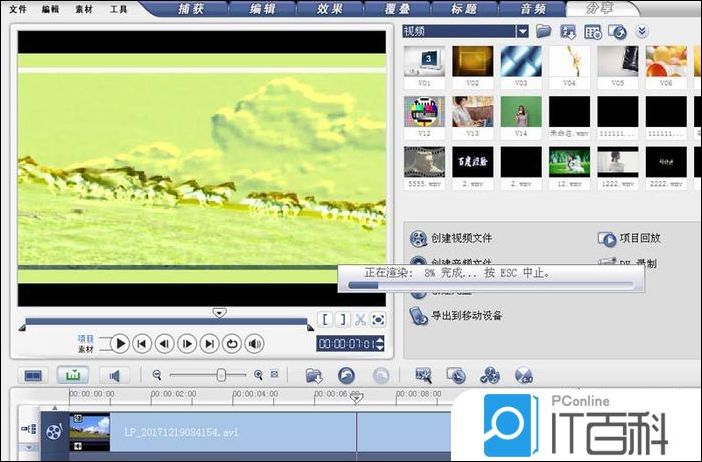Select the V03 video thumbnail
Image resolution: width=702 pixels, height=462 pixels.
pyautogui.click(x=521, y=61)
